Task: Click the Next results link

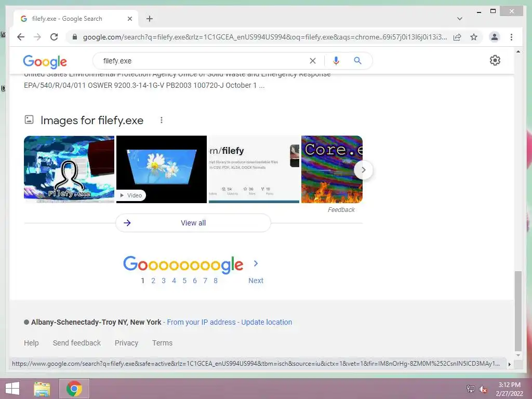Action: click(256, 281)
